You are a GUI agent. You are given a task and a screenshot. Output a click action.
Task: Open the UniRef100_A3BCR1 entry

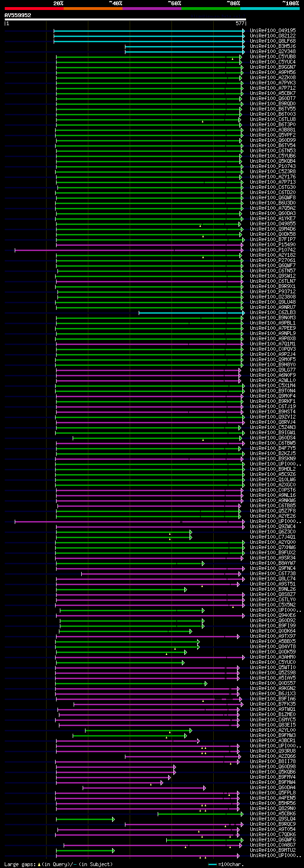click(273, 741)
